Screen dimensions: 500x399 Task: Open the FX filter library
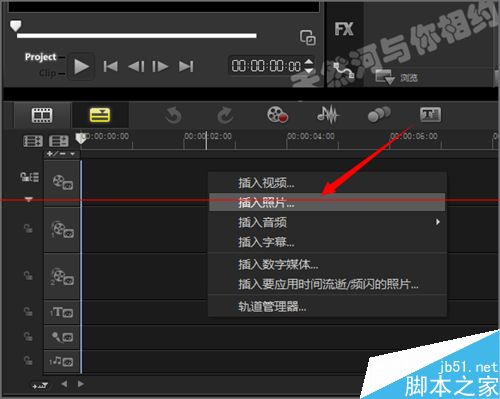point(344,29)
